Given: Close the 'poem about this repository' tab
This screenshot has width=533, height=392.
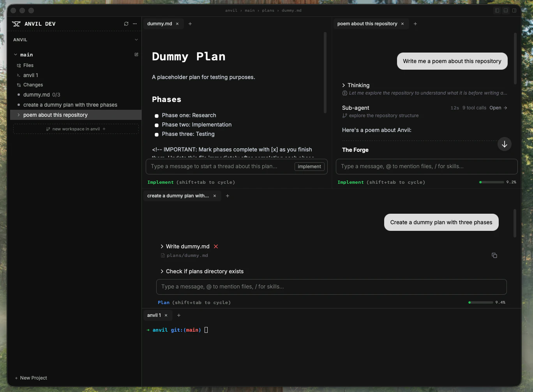Looking at the screenshot, I should (x=402, y=24).
